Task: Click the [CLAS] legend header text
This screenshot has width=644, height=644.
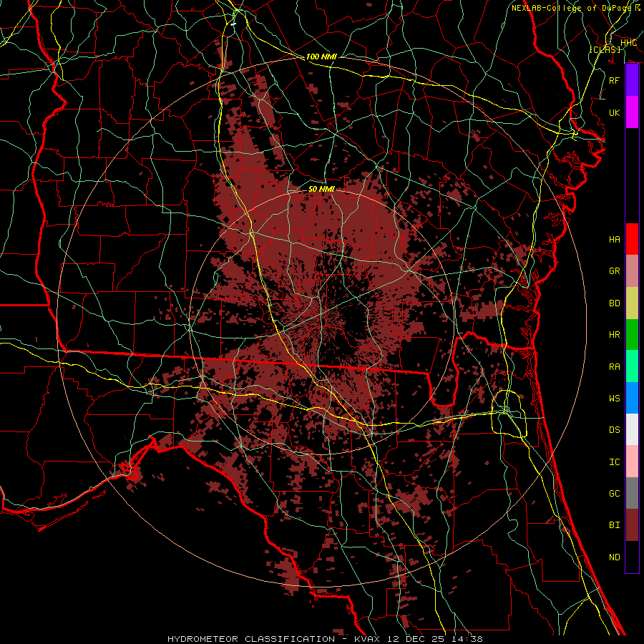Action: coord(605,49)
